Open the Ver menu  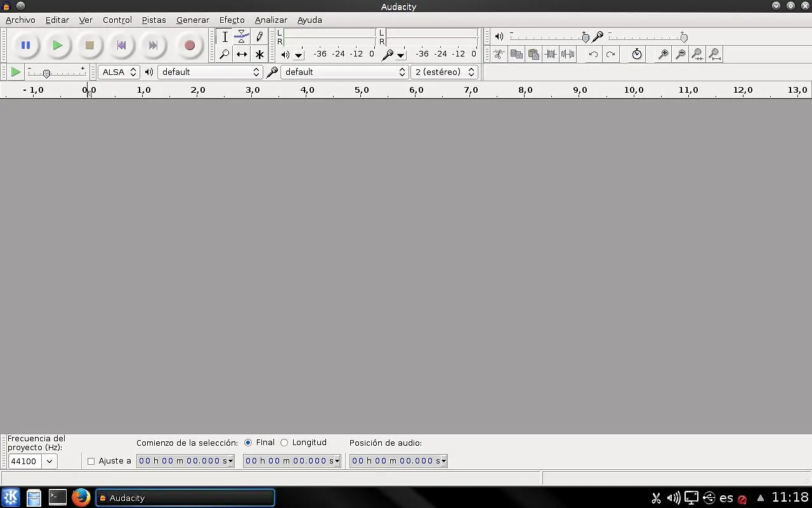(86, 20)
